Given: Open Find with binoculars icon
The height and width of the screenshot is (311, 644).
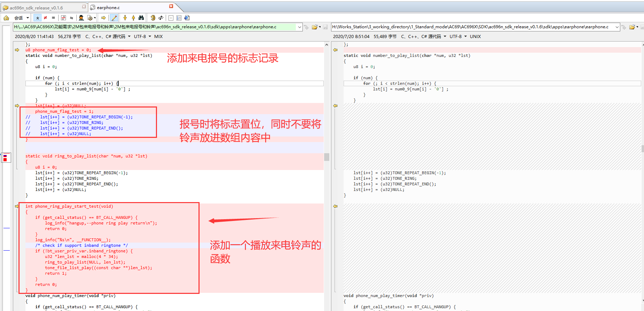Looking at the screenshot, I should (x=141, y=18).
